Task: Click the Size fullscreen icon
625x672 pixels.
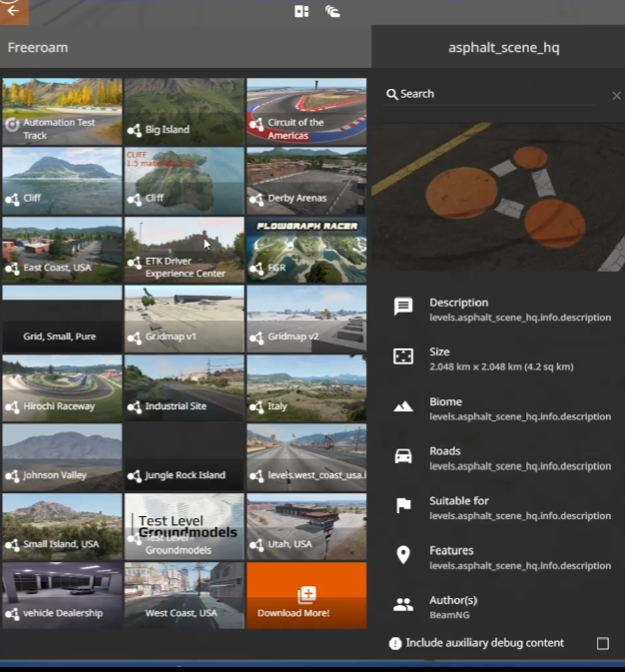Action: (x=403, y=356)
